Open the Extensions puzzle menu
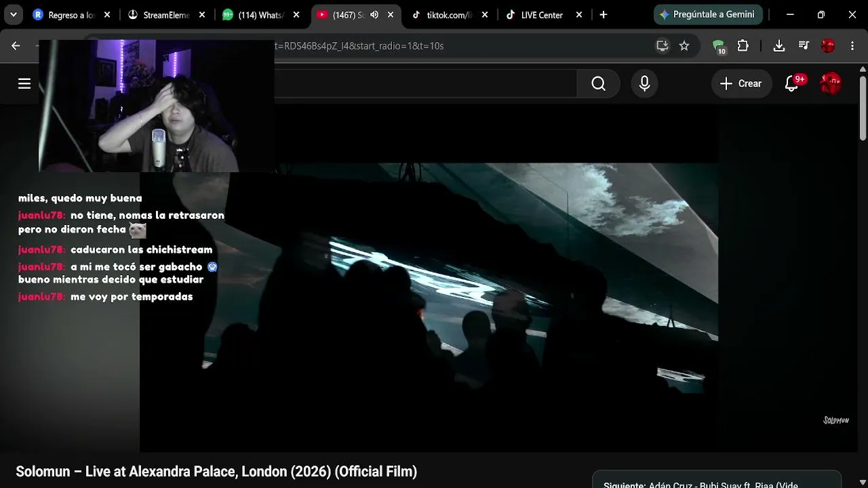 pos(743,45)
